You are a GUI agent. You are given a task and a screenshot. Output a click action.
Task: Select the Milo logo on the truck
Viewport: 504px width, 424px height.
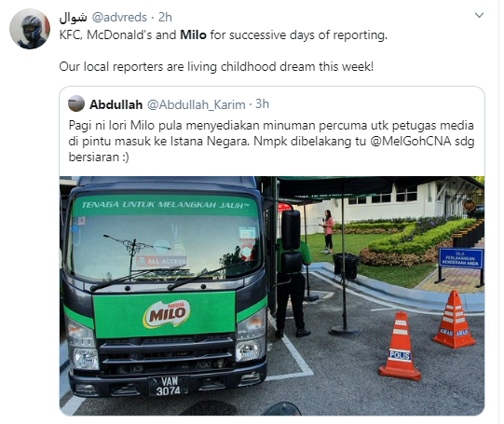click(x=167, y=314)
